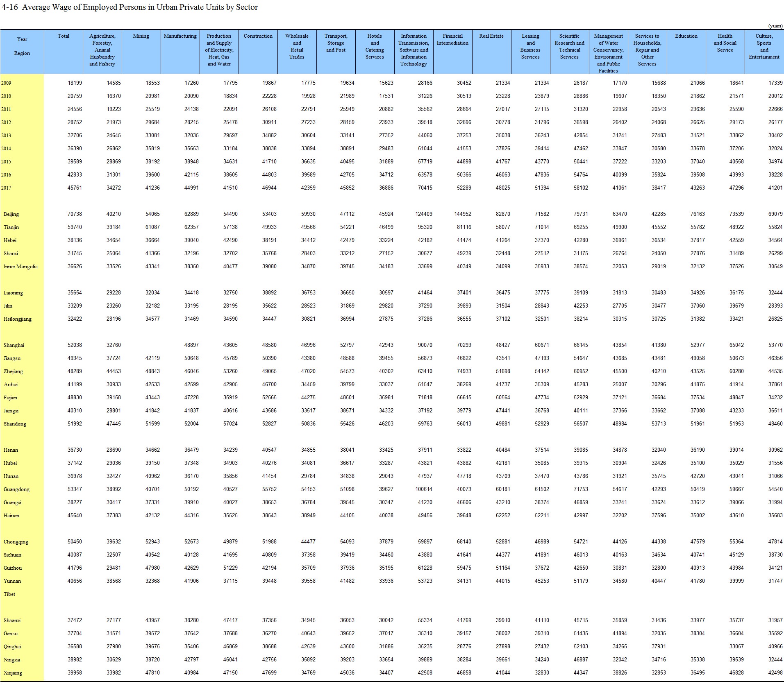This screenshot has height=695, width=784.
Task: Click the 'Chongqing' row label
Action: (16, 542)
